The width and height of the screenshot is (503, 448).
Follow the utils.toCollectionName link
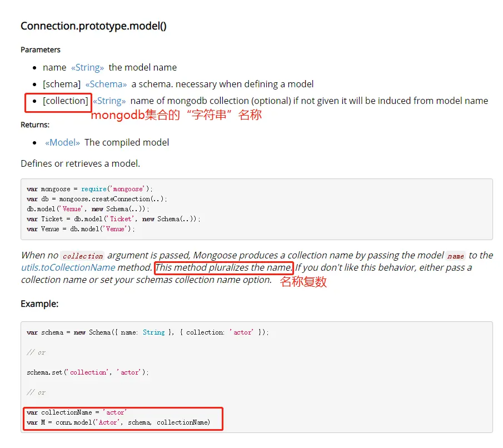point(68,267)
